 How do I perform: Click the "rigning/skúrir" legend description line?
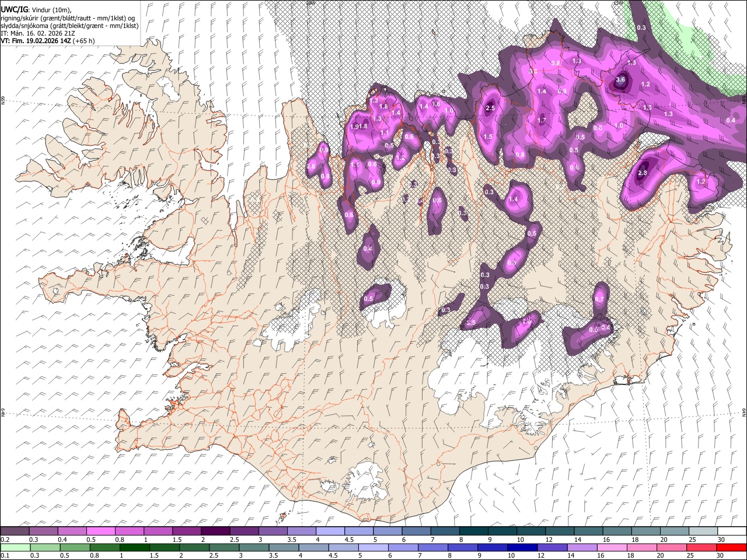tap(68, 18)
